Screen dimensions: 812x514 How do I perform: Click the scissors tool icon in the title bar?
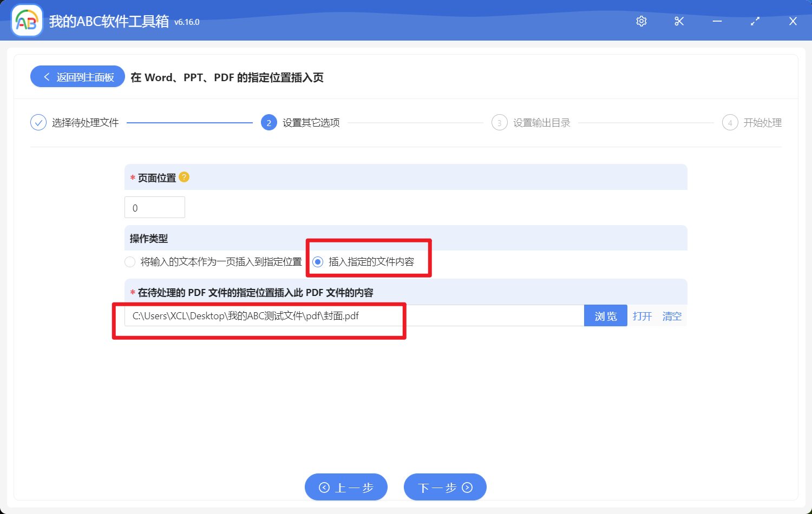pos(679,21)
